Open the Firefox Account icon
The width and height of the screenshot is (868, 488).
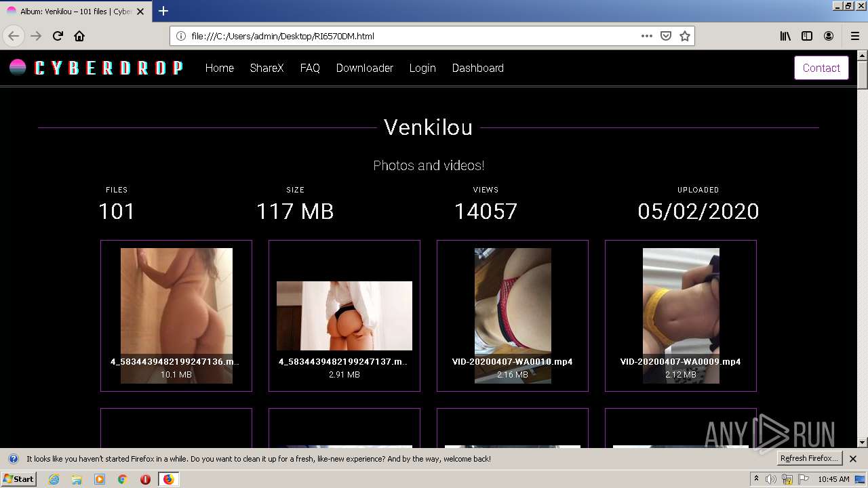[829, 36]
